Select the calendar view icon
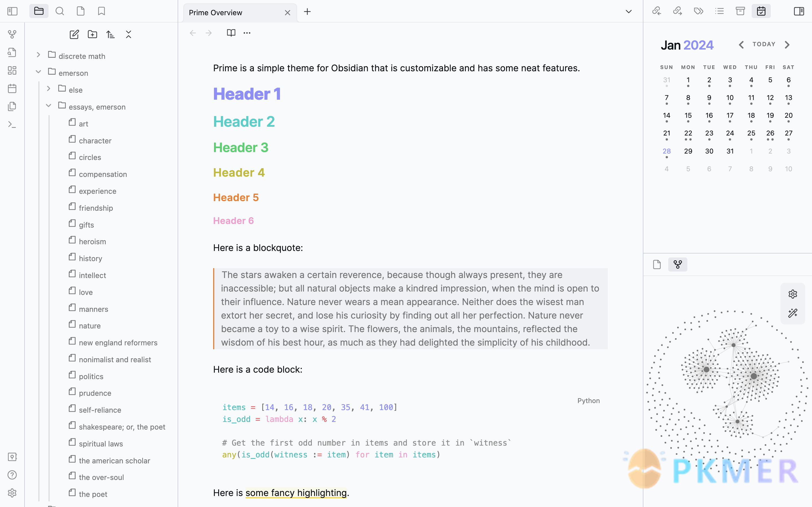 [x=761, y=10]
